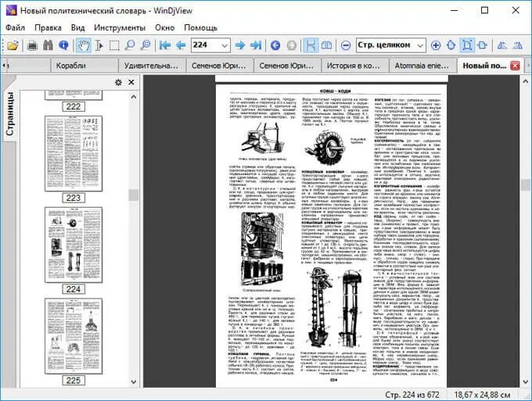
Task: Click the zoom in plus icon
Action: tap(436, 45)
